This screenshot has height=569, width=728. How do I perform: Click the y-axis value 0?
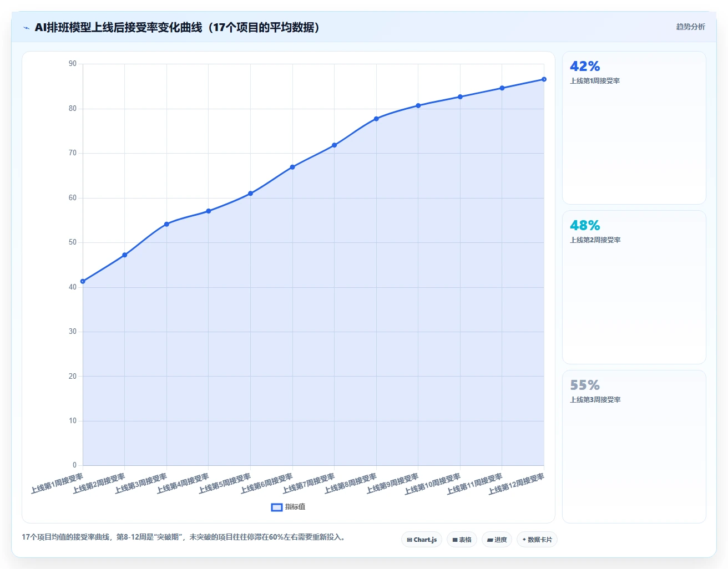click(74, 465)
